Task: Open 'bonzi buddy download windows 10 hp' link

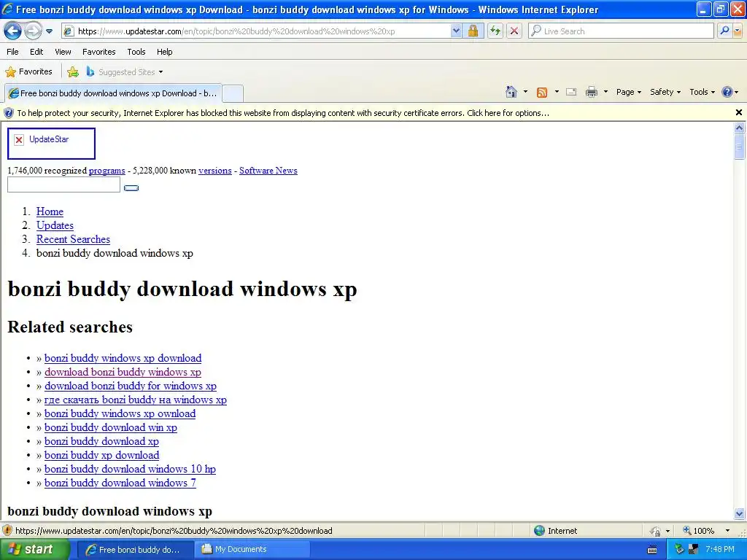Action: [130, 469]
